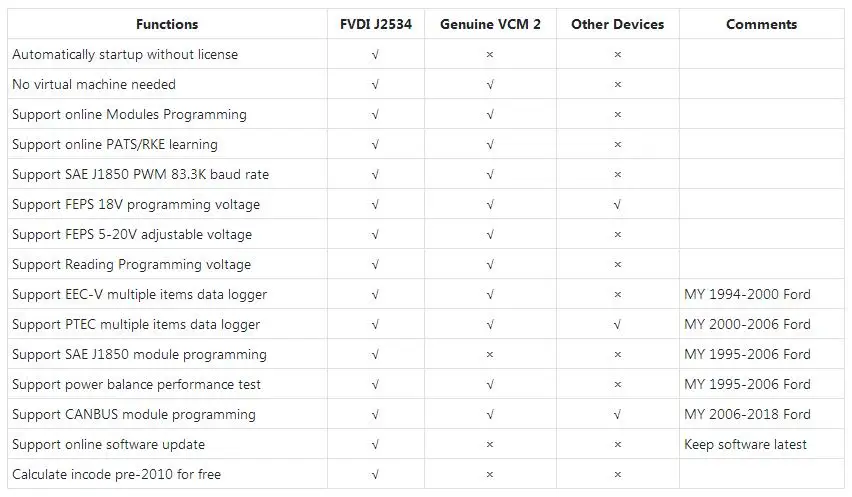Click the Comments column header
Screen dimensions: 852x497
click(761, 24)
